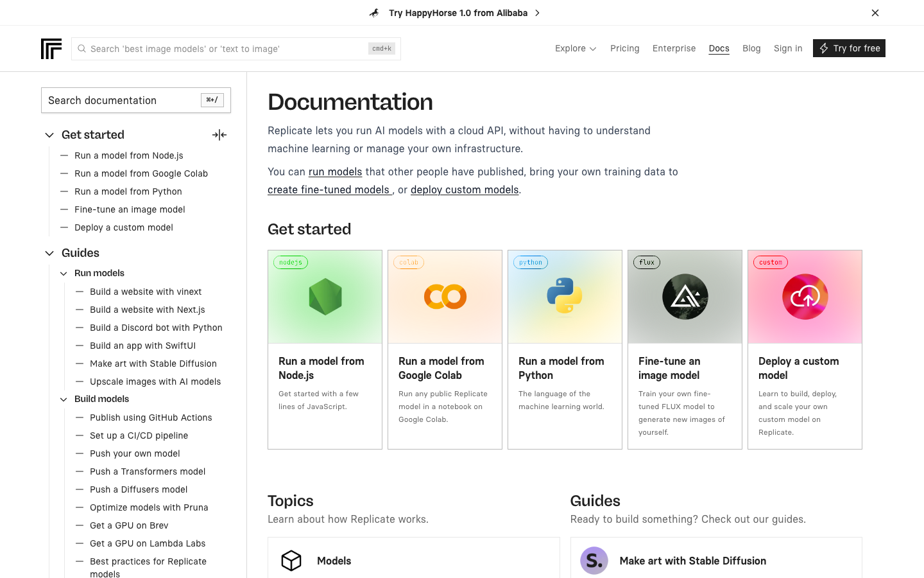Open sidebar link Deploy a custom model

pyautogui.click(x=124, y=227)
